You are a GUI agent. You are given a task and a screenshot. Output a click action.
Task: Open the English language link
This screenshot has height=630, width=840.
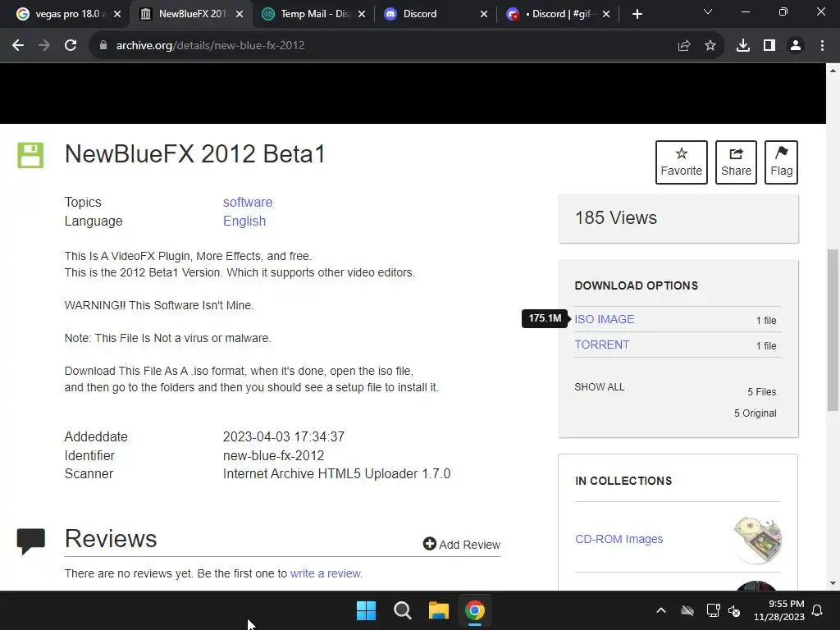point(244,221)
